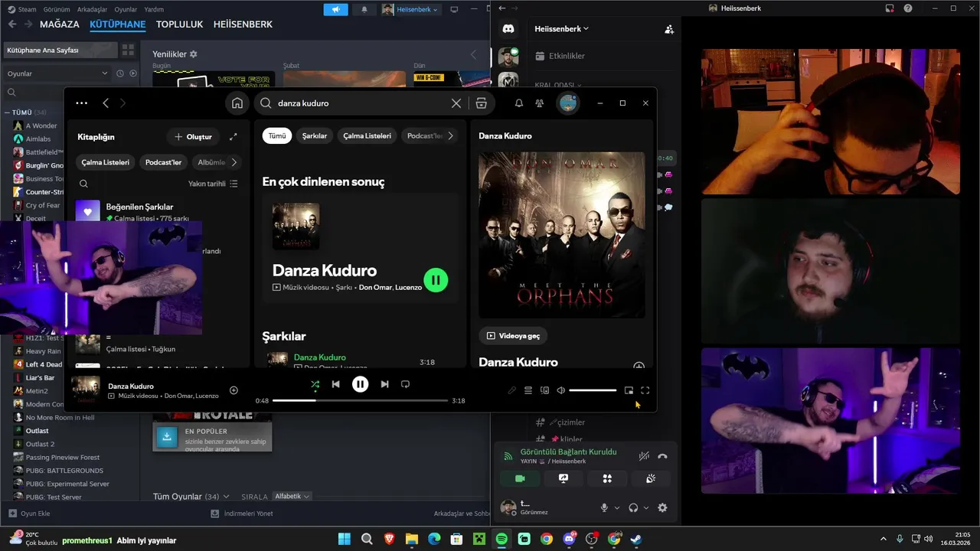The width and height of the screenshot is (980, 551).
Task: Disconnect from Discord voice call
Action: pyautogui.click(x=662, y=456)
